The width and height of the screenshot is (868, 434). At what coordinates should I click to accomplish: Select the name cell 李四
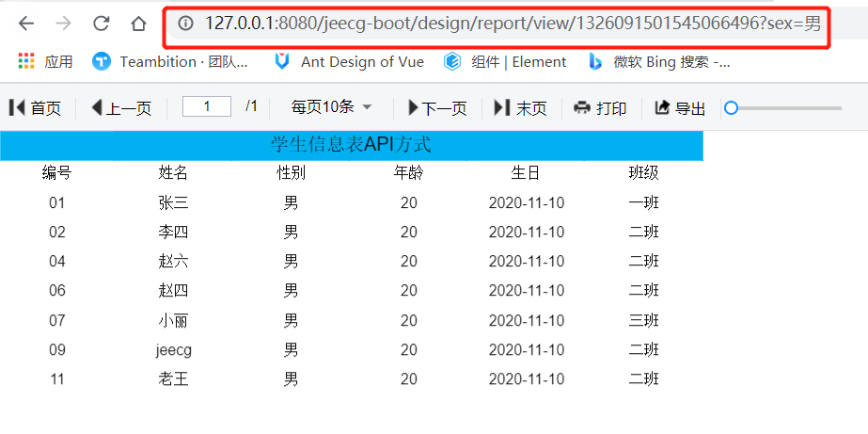173,232
